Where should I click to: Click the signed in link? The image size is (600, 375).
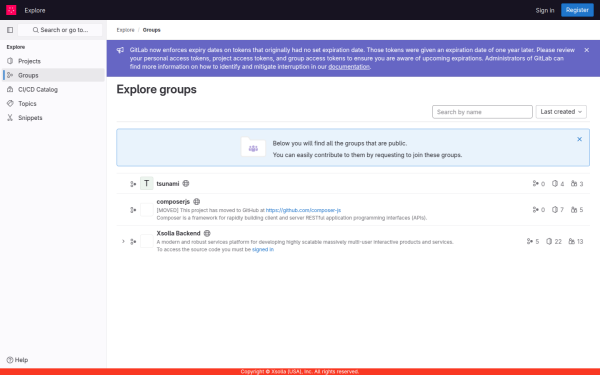click(263, 249)
